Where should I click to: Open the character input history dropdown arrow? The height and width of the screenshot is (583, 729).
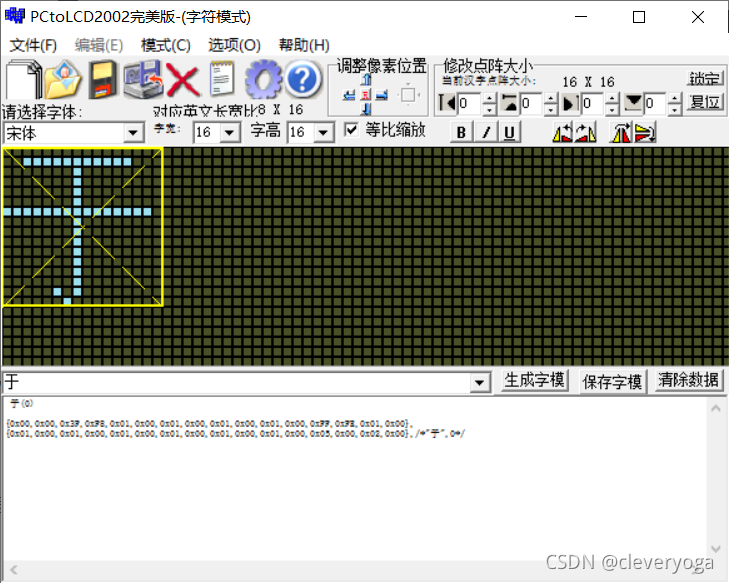pyautogui.click(x=479, y=382)
